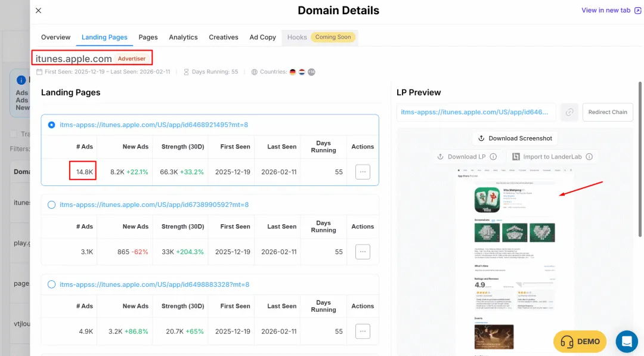Viewport: 644px width, 356px height.
Task: Click the 3.2K +86.8% New Ads value
Action: click(128, 332)
